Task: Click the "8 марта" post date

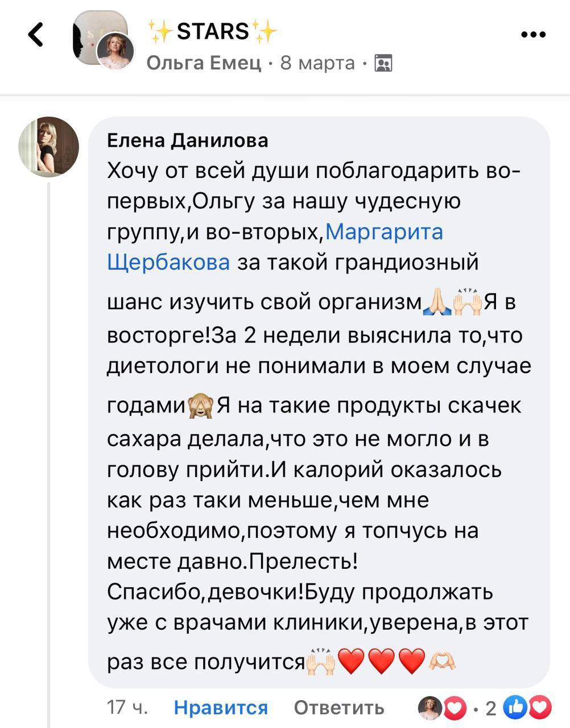Action: 317,63
